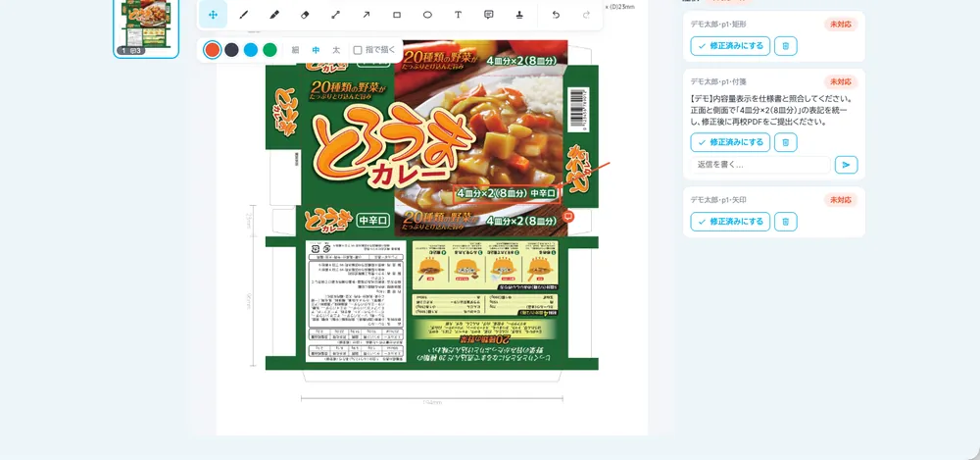Click the red sticky note marker on canvas
Image resolution: width=980 pixels, height=460 pixels.
[x=568, y=216]
